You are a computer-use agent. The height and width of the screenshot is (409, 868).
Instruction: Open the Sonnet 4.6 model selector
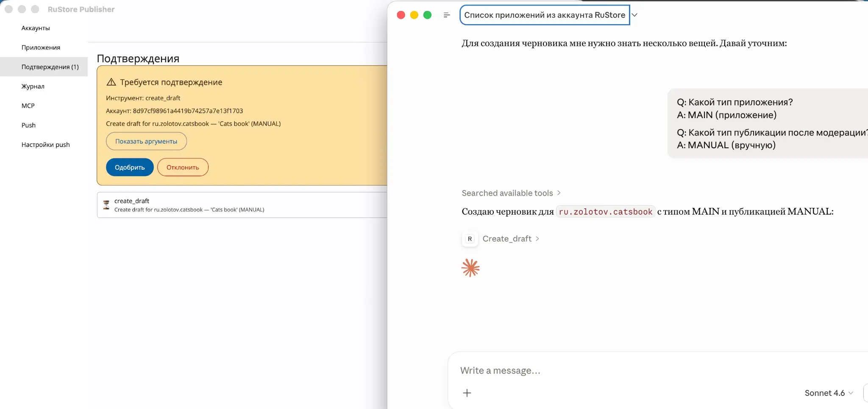point(829,393)
